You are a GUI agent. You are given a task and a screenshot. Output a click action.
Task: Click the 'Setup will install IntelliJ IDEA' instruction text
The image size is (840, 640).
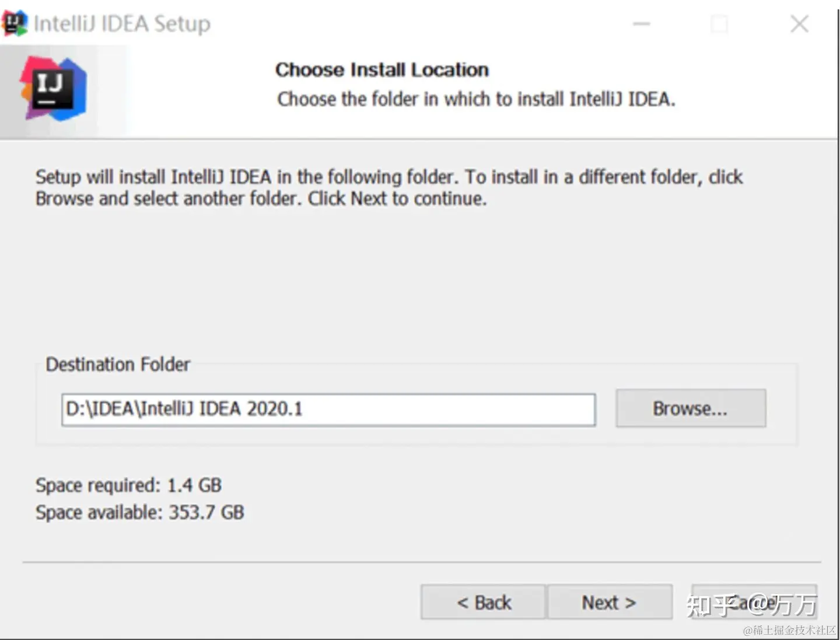(389, 188)
